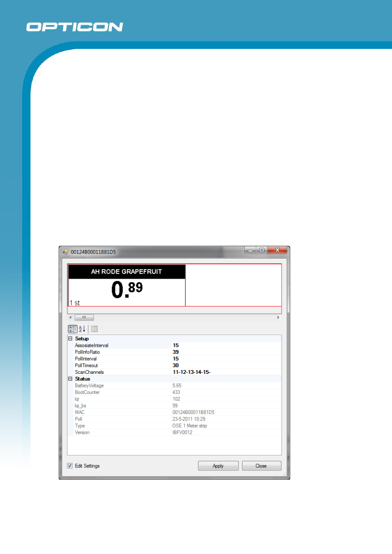Image resolution: width=392 pixels, height=554 pixels.
Task: Click the Apply button
Action: click(x=218, y=466)
